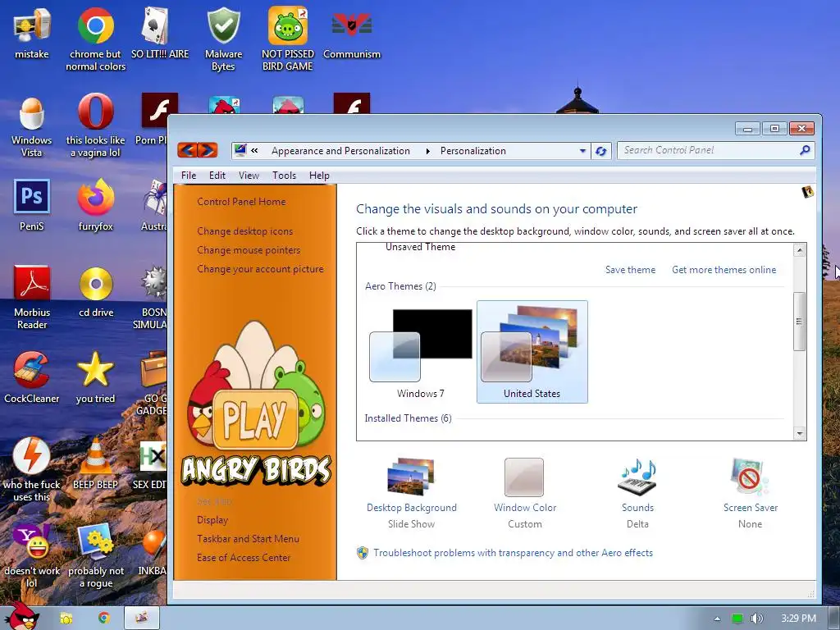Click the theme list scroll up arrow
The height and width of the screenshot is (630, 840).
click(x=800, y=250)
